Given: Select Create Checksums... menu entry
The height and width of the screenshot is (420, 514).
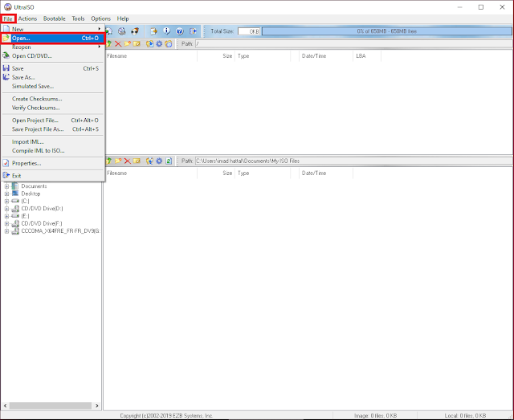Looking at the screenshot, I should tap(52, 99).
